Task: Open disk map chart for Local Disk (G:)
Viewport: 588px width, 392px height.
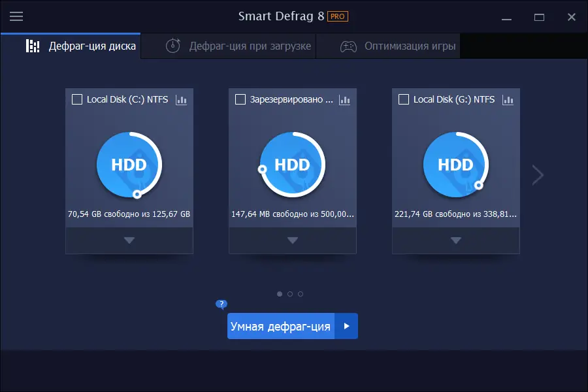Action: 508,99
